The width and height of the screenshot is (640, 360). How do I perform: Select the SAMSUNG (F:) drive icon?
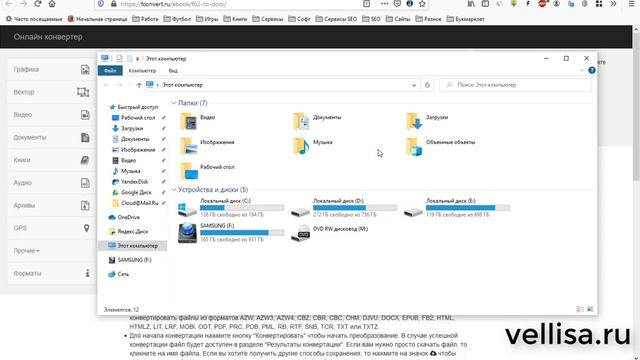[x=187, y=233]
